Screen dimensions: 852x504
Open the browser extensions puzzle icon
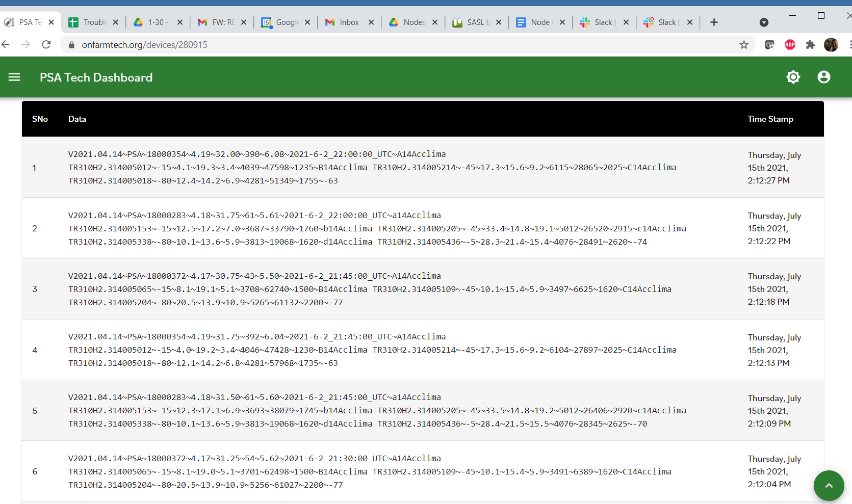(810, 45)
